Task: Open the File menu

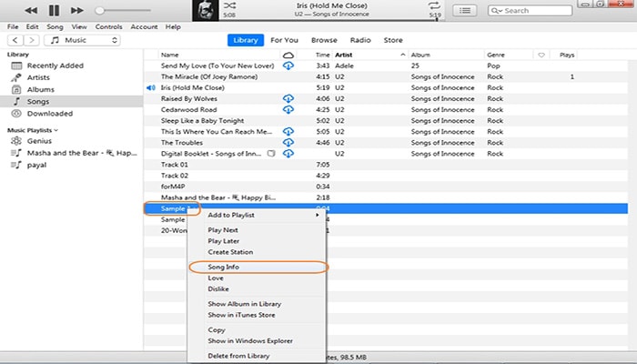Action: (x=13, y=26)
